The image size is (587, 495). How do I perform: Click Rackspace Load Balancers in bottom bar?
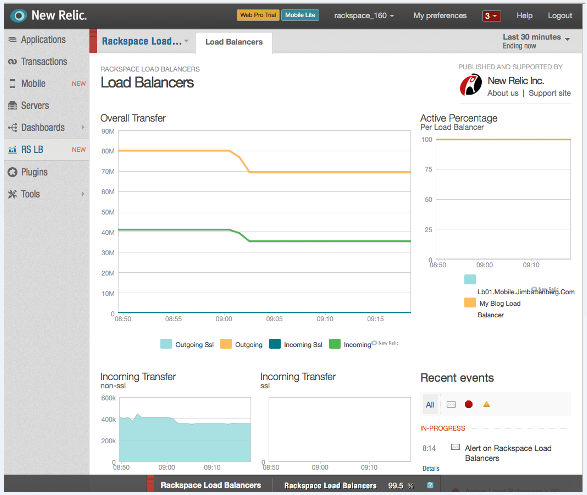[211, 485]
